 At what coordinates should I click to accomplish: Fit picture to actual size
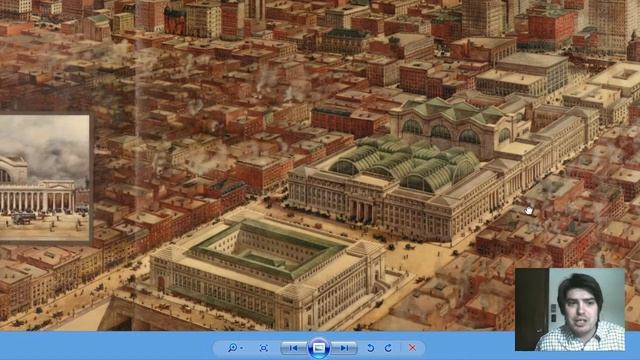(x=264, y=348)
